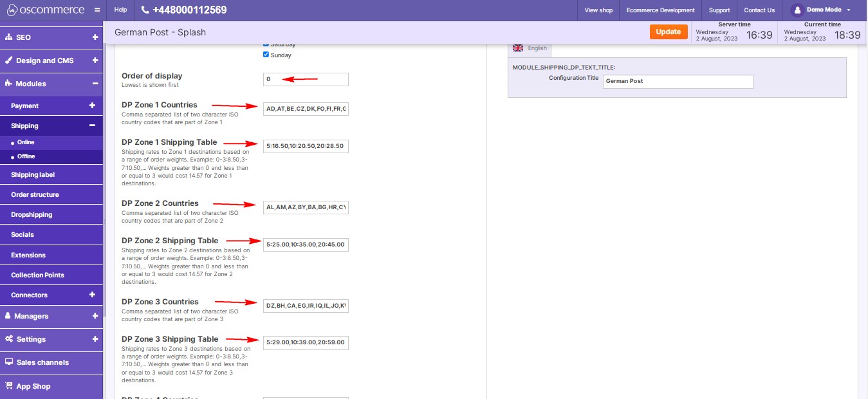Screen dimensions: 868x399
Task: Click the DP Zone 3 Countries field
Action: click(x=306, y=306)
